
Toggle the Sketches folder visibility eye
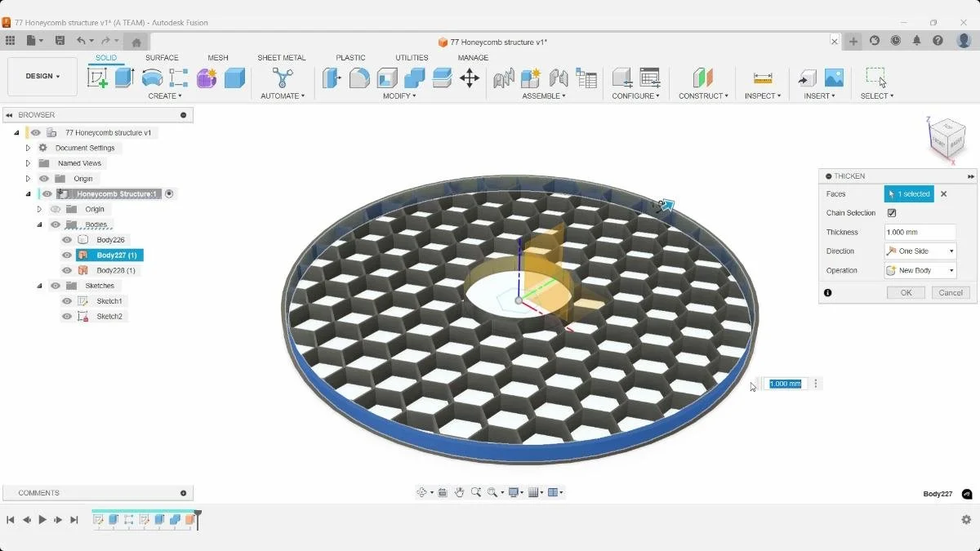(x=56, y=286)
